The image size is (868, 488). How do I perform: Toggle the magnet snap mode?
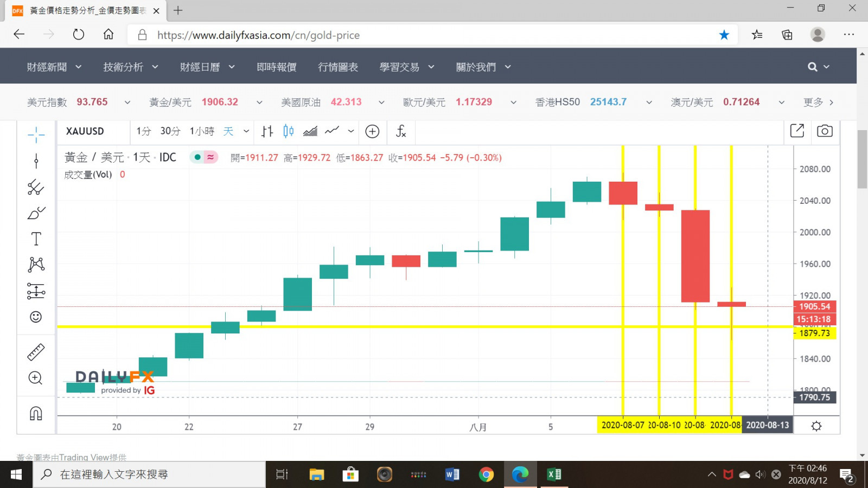coord(36,414)
